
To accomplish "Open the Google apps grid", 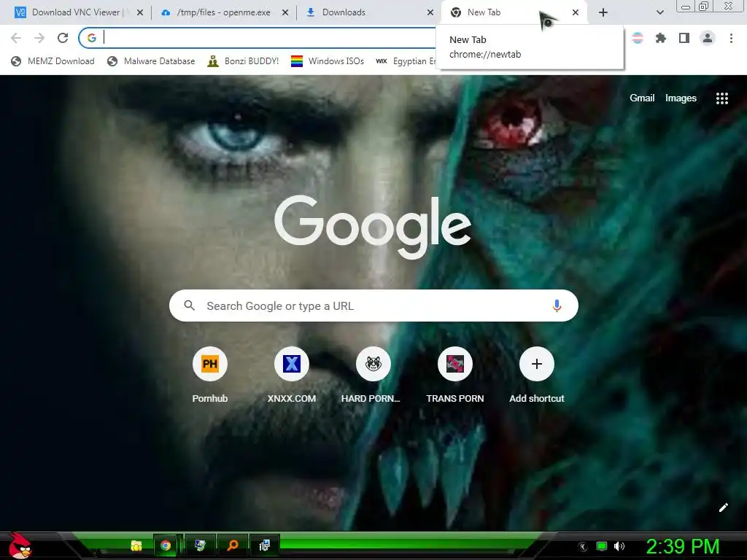I will 721,98.
